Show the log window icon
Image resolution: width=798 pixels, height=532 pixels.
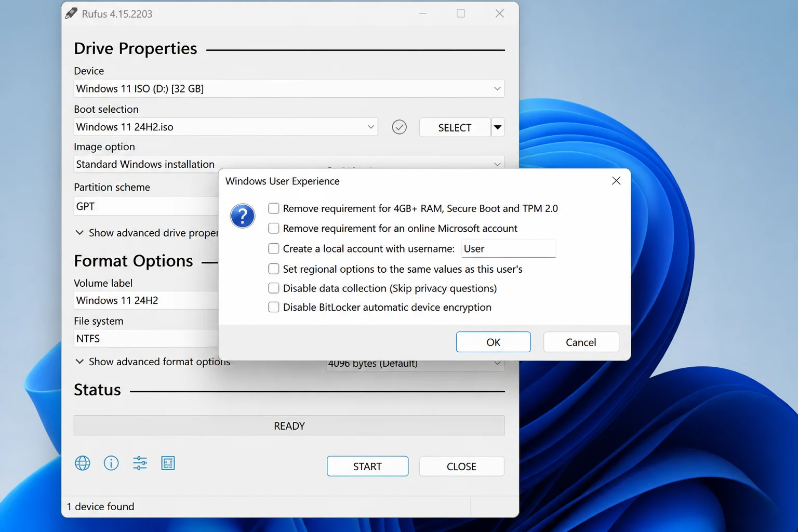[168, 463]
